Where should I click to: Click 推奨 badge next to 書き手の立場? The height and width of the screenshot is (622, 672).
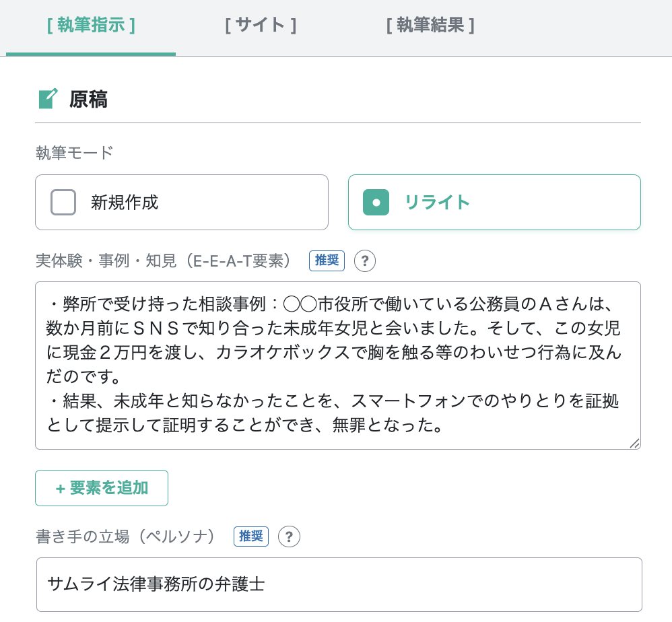[250, 537]
